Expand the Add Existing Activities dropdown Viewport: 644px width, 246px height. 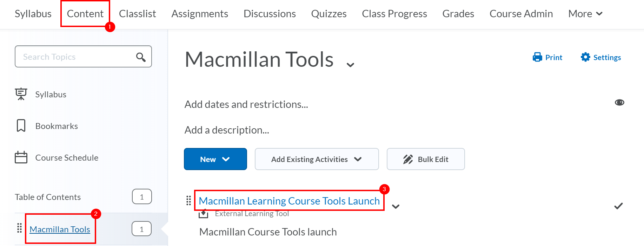click(x=316, y=159)
